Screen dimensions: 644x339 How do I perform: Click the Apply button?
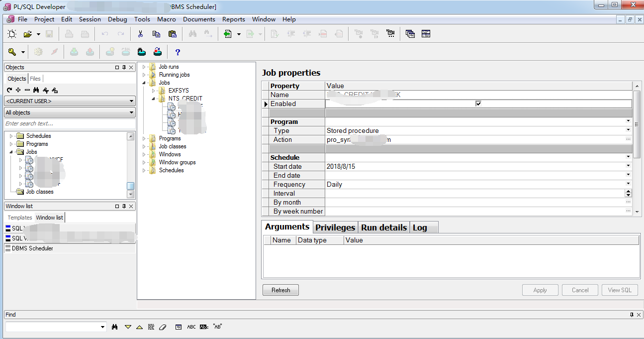(540, 290)
